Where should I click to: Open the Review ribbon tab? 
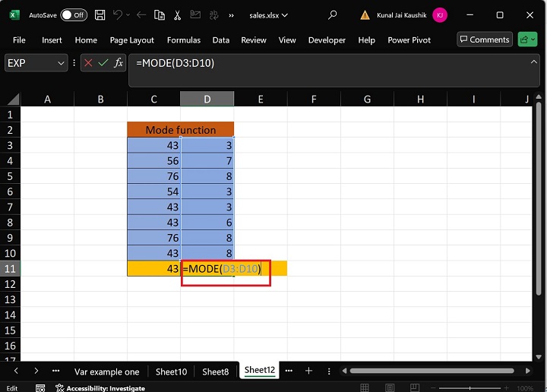click(254, 40)
